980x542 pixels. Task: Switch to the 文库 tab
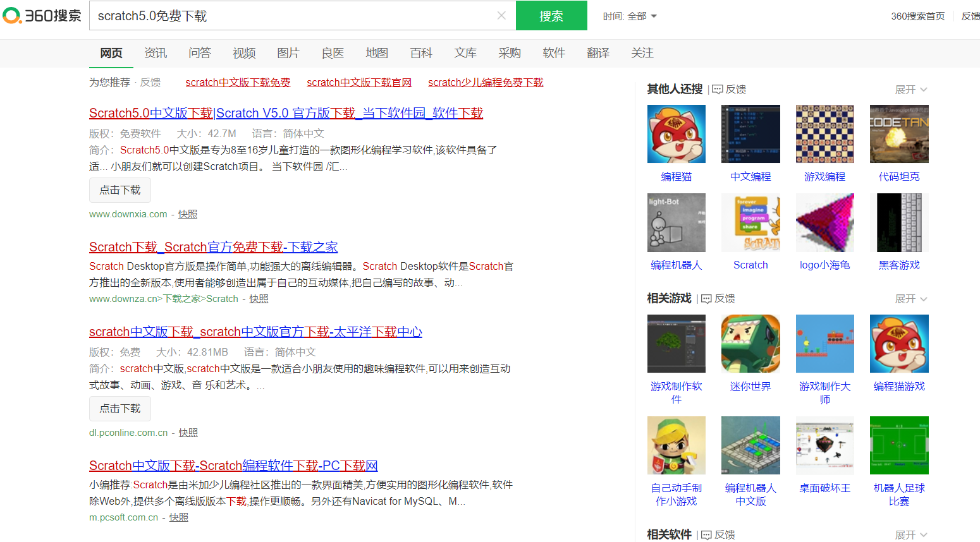(x=465, y=53)
